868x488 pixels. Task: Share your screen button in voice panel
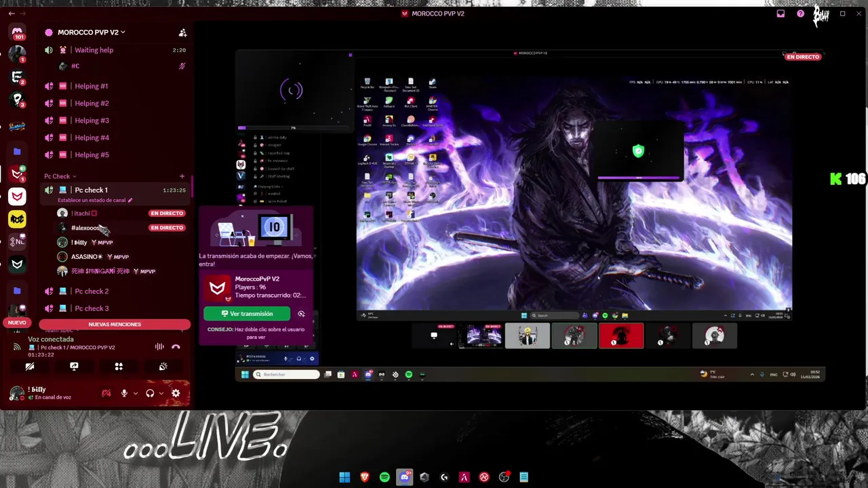[74, 367]
